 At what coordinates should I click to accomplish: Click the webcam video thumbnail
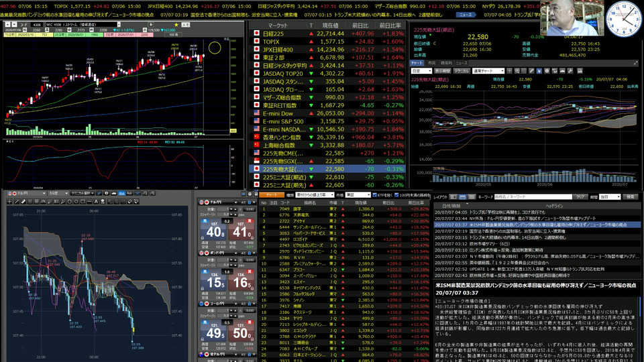pos(572,18)
